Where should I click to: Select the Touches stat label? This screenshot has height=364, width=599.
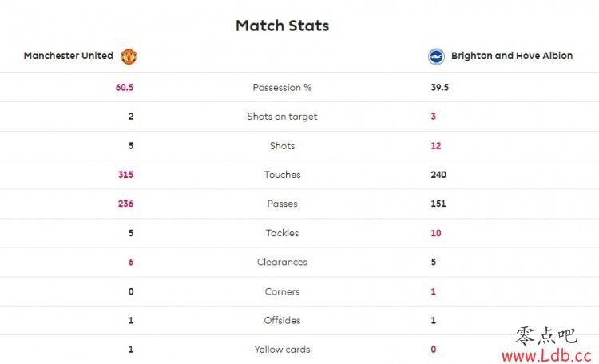pyautogui.click(x=282, y=175)
